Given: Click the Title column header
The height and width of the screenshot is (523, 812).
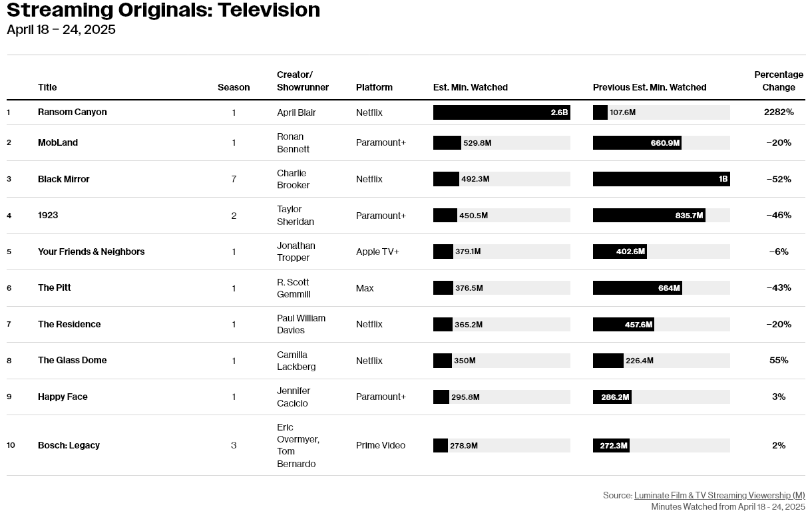Looking at the screenshot, I should 47,87.
